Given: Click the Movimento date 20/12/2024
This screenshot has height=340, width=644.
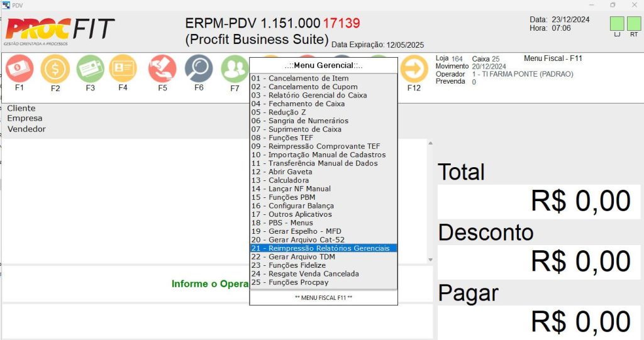Looking at the screenshot, I should click(489, 67).
